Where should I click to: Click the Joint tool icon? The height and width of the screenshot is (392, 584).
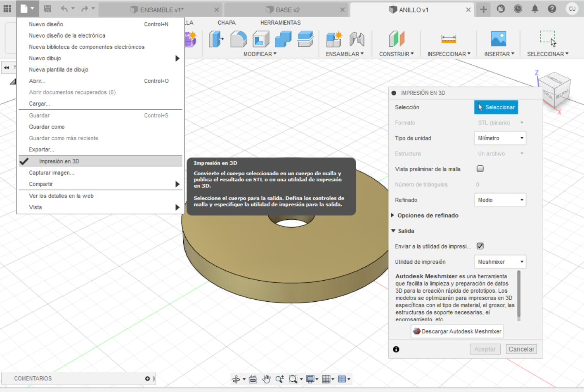coord(357,39)
